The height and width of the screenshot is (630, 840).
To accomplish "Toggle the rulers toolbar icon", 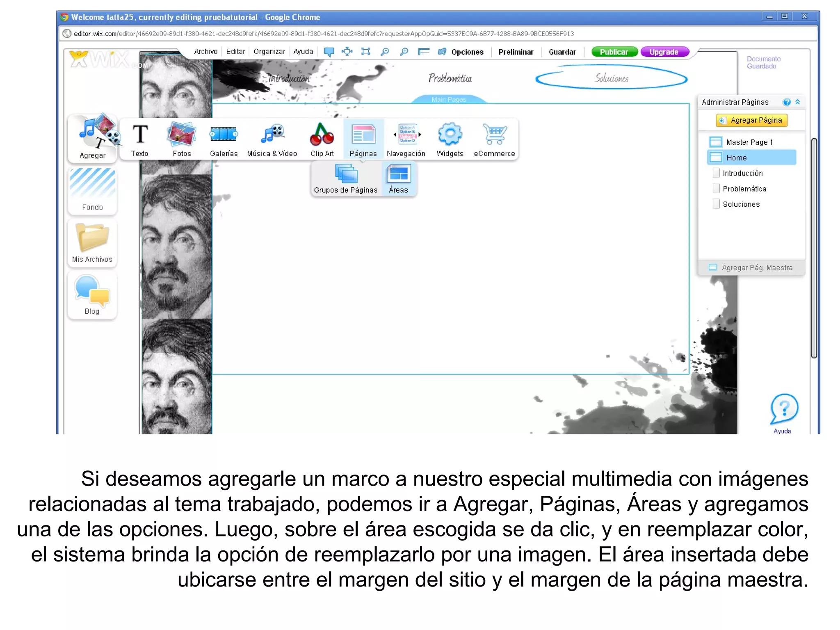I will point(423,52).
